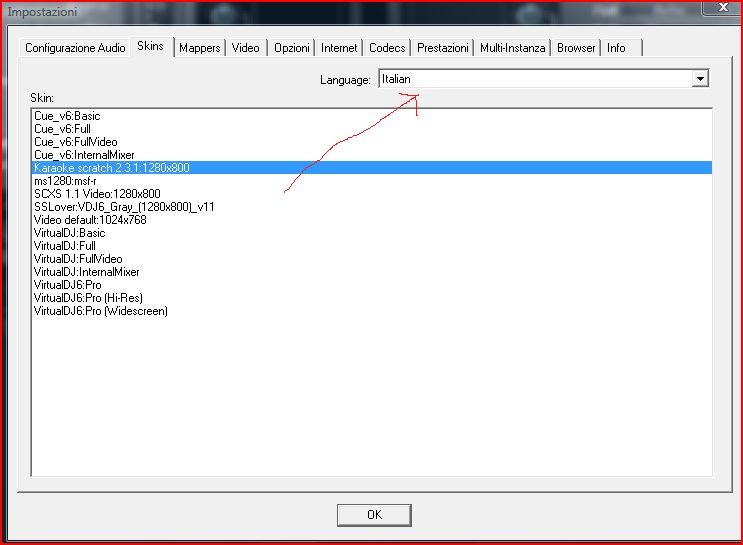Click the Language field showing Italian
Image resolution: width=743 pixels, height=545 pixels.
tap(544, 79)
